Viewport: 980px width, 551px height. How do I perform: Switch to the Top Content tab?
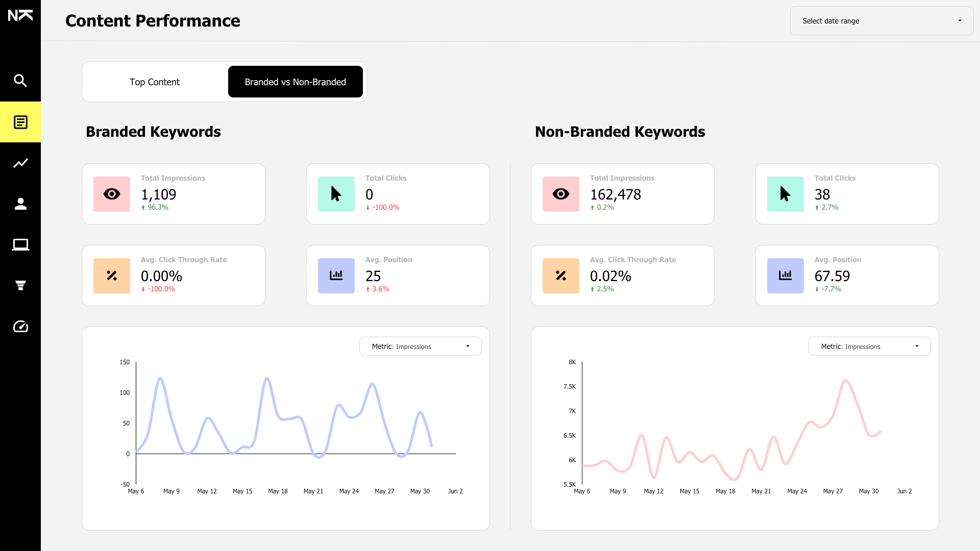tap(155, 82)
